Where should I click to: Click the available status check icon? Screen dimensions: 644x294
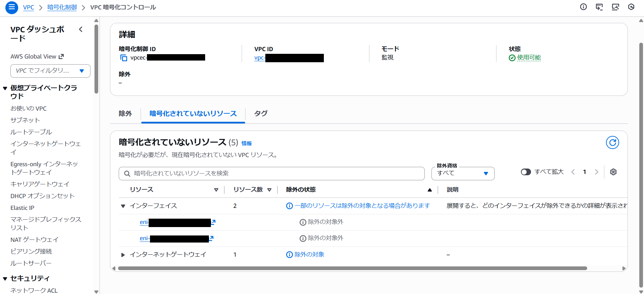512,58
